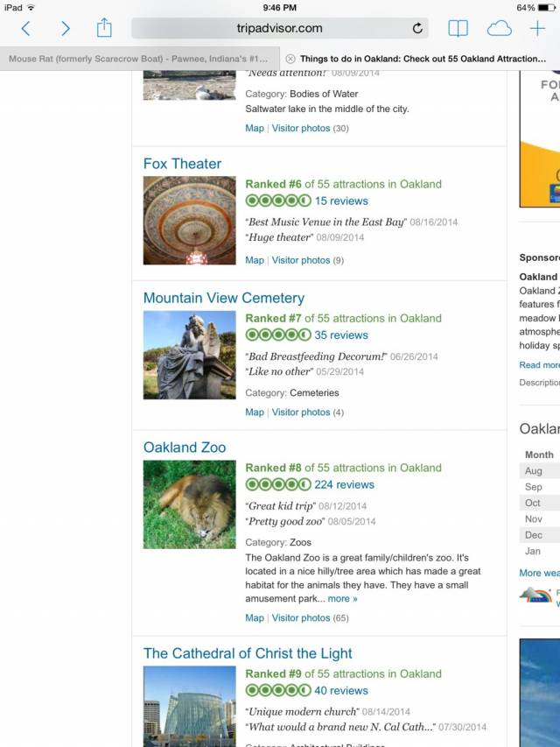Open Mountain View Cemetery 35 reviews link
This screenshot has width=560, height=747.
point(341,335)
